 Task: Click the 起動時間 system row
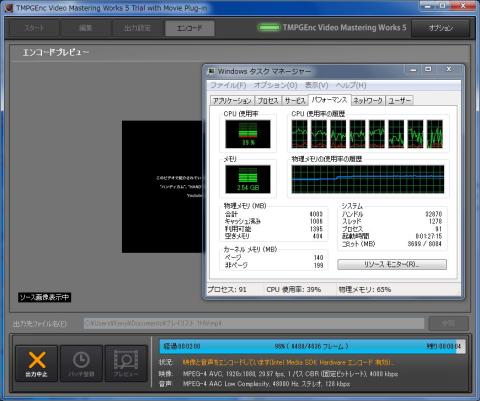pyautogui.click(x=392, y=236)
